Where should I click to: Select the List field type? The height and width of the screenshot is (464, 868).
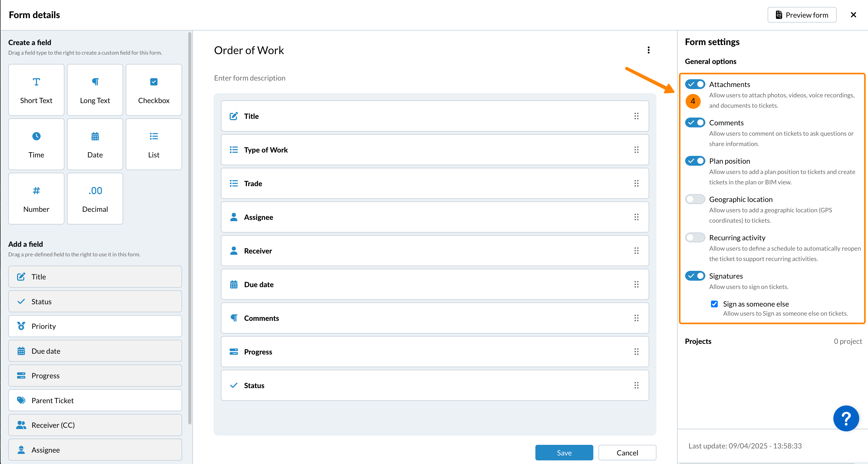154,144
